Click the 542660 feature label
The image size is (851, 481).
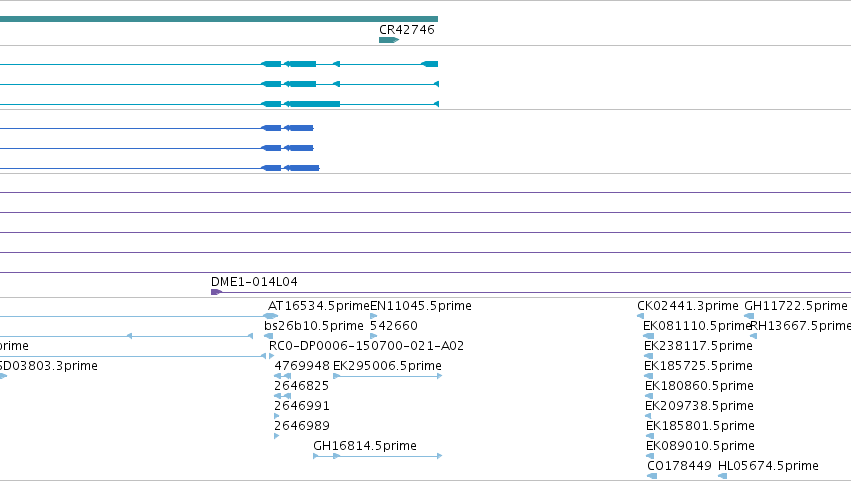click(393, 326)
